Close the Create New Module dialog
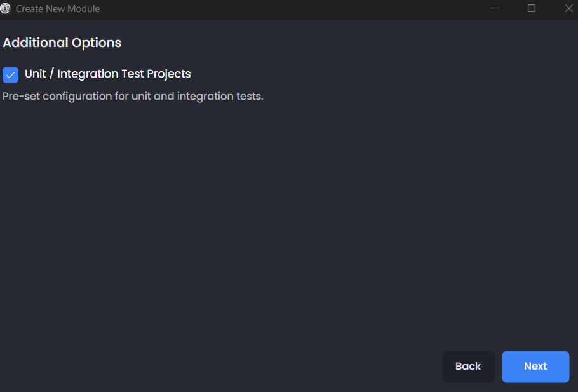 point(568,9)
